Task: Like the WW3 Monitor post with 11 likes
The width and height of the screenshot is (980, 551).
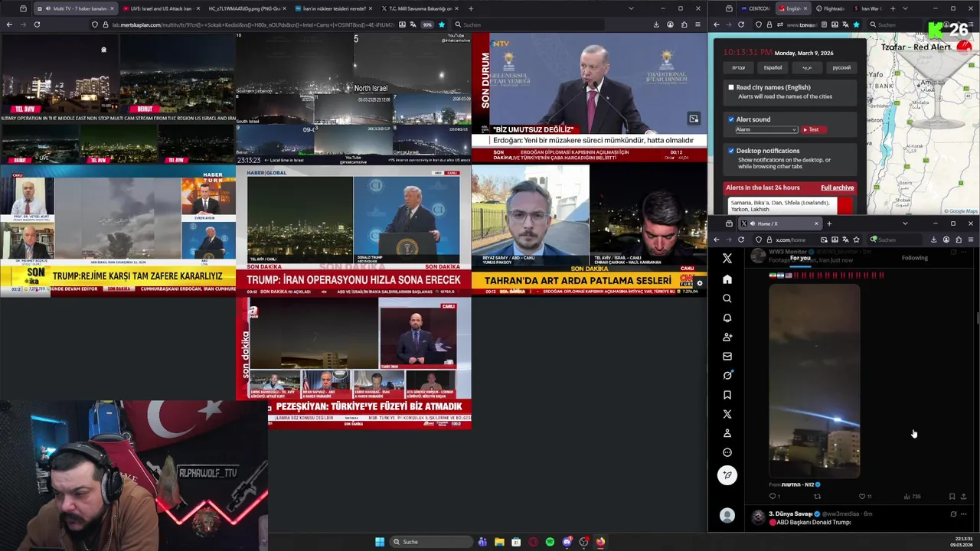Action: coord(864,496)
